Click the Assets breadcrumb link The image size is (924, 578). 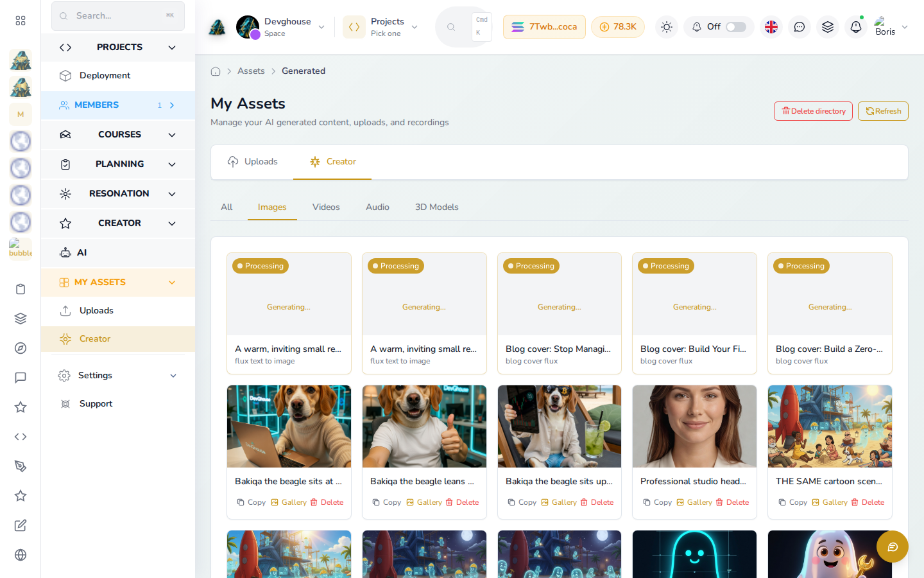[251, 71]
